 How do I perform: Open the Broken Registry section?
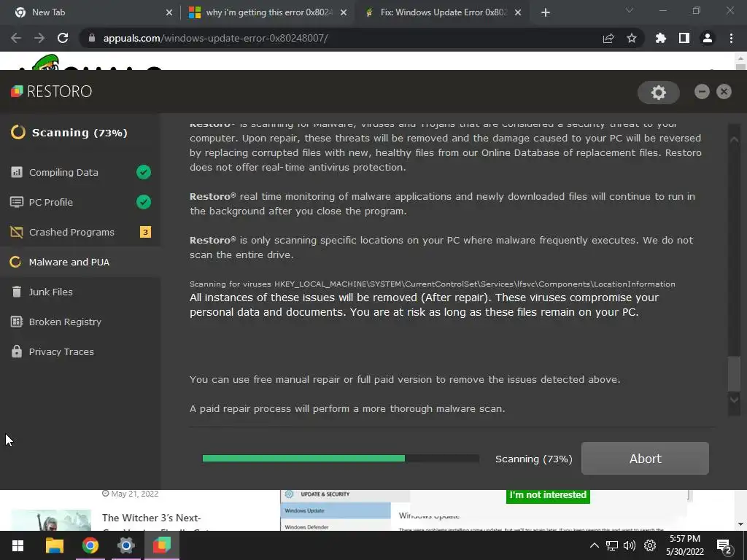coord(80,322)
